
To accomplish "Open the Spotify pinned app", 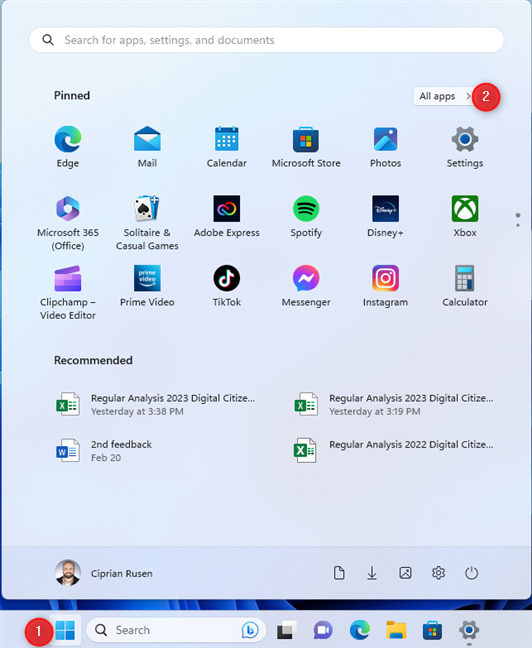I will 306,217.
